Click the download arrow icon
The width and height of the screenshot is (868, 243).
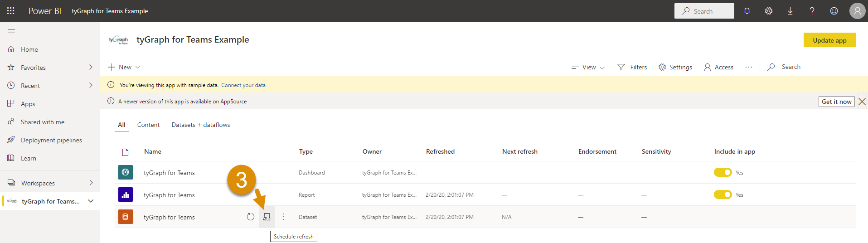click(790, 11)
